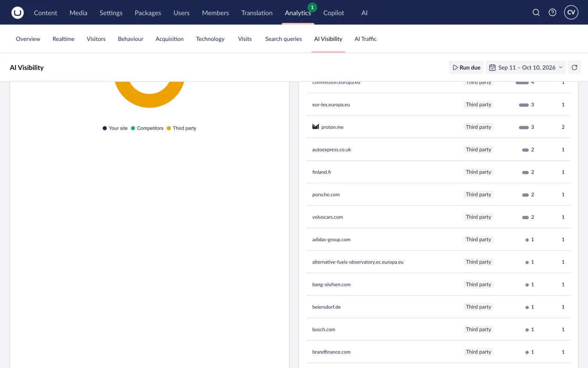This screenshot has height=368, width=588.
Task: Switch to the Realtime tab
Action: click(63, 39)
